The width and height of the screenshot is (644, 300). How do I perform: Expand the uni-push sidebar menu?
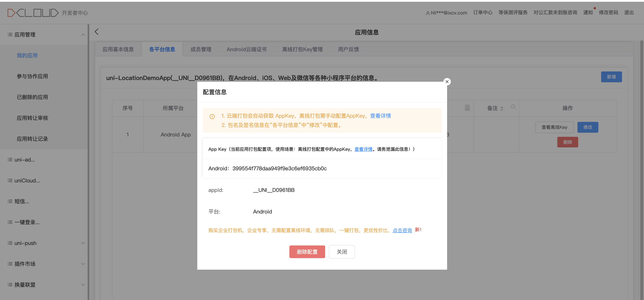click(x=83, y=243)
